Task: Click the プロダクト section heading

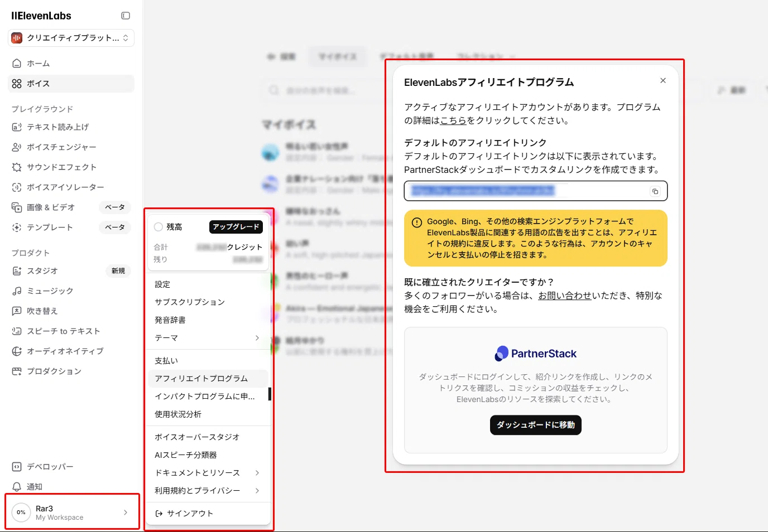Action: (31, 253)
